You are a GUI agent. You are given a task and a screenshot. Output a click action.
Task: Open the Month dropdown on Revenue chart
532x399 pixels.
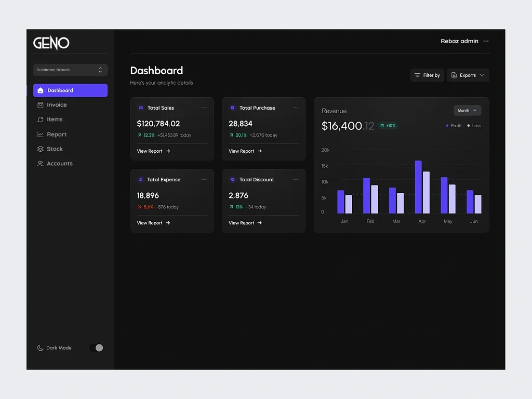467,110
